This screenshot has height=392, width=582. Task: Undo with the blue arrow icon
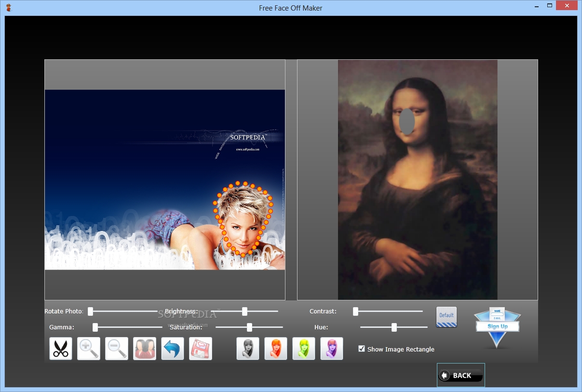click(173, 349)
